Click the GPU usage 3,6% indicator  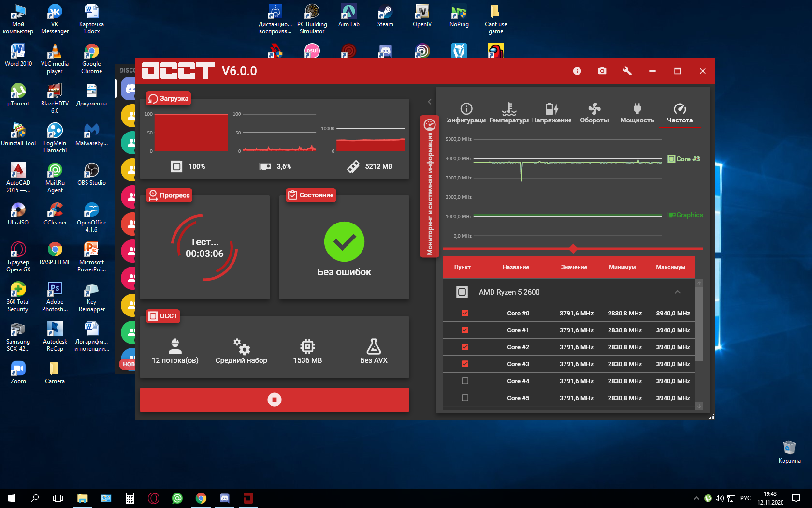275,166
